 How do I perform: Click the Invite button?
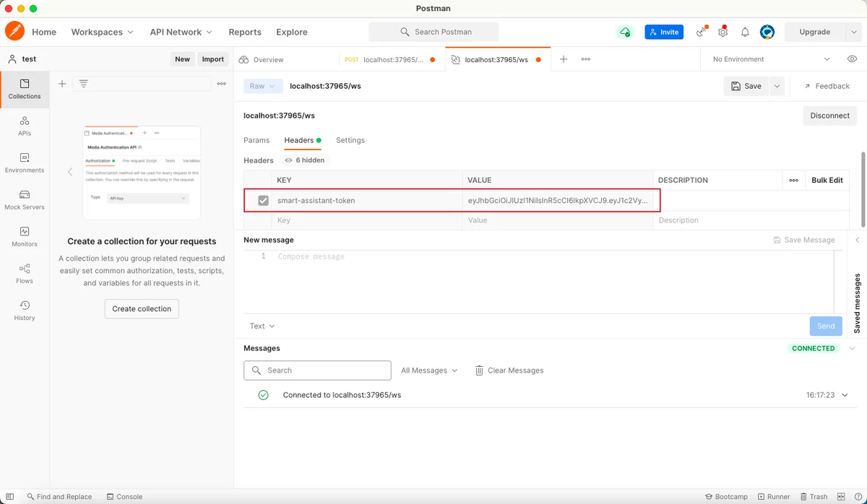[x=664, y=32]
